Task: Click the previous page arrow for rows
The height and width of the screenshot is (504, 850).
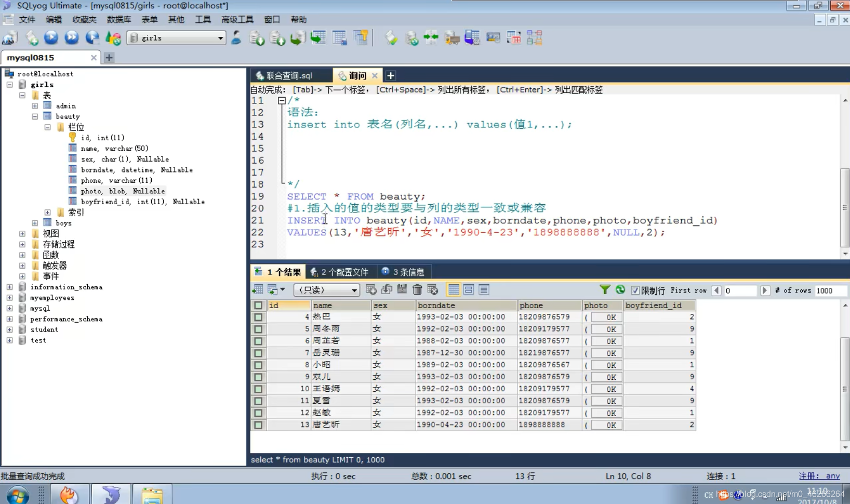Action: click(x=716, y=290)
